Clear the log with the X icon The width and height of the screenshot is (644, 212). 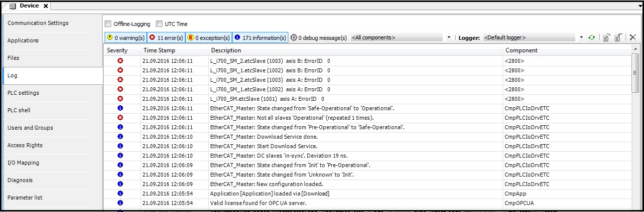pyautogui.click(x=633, y=37)
